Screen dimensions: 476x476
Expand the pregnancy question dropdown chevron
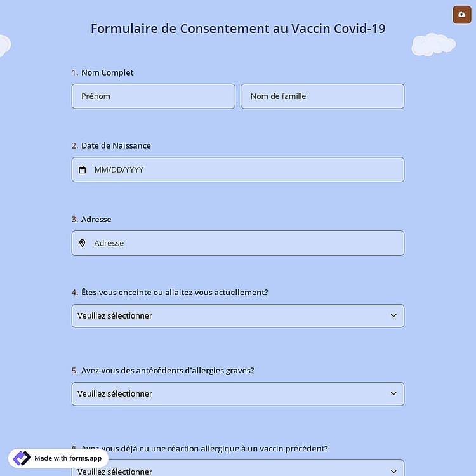[x=393, y=315]
